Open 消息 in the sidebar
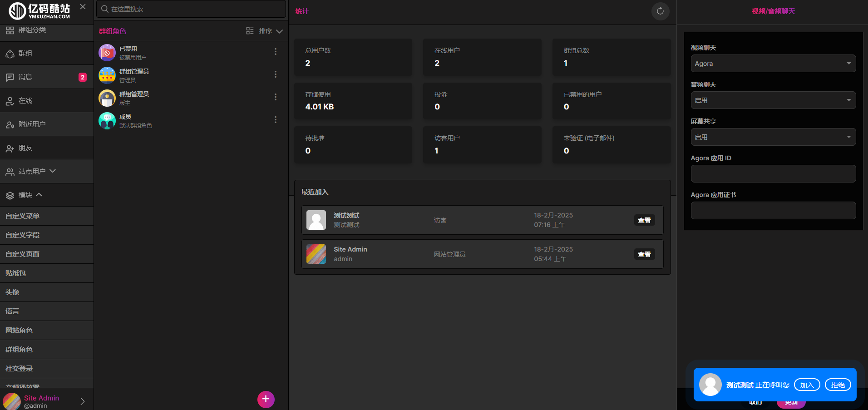The image size is (868, 410). [25, 77]
